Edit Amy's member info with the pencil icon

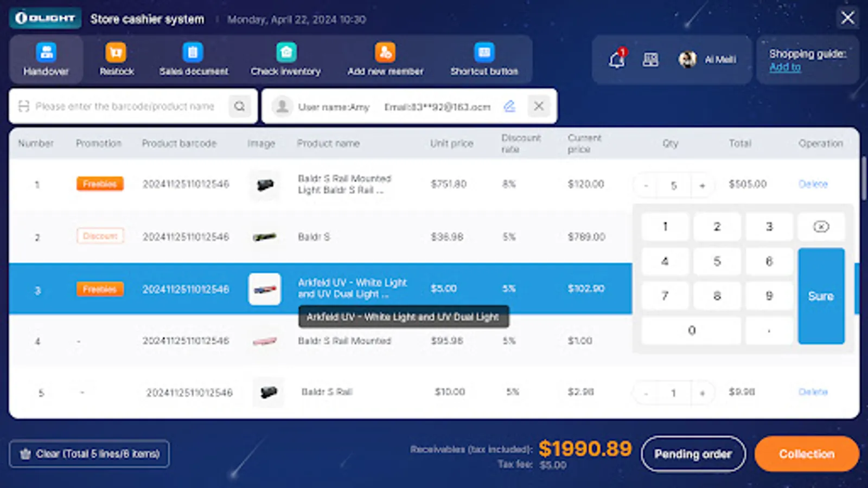(x=509, y=106)
